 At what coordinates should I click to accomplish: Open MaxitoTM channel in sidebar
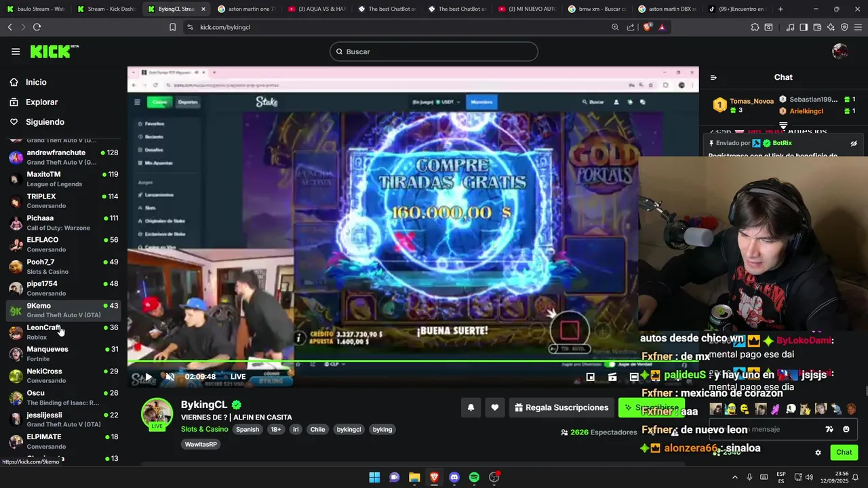pyautogui.click(x=63, y=179)
